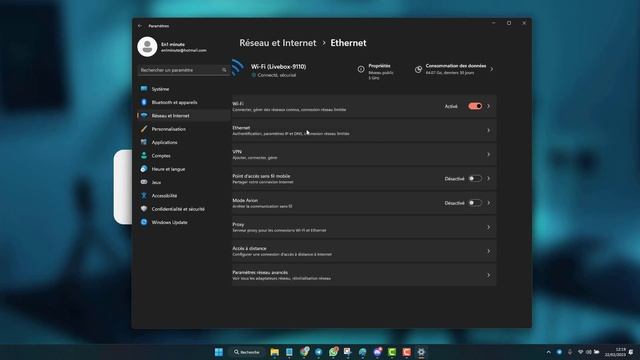Go to Comptes settings
640x360 pixels.
pos(184,156)
